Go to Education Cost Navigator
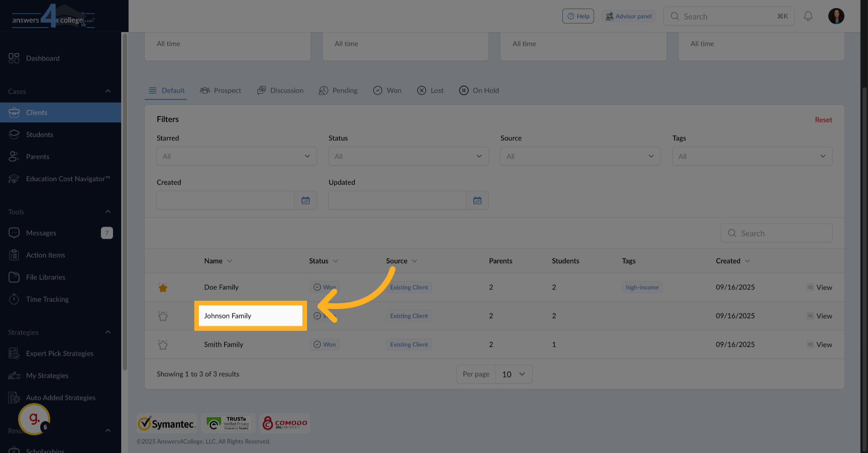The image size is (868, 453). pos(68,179)
